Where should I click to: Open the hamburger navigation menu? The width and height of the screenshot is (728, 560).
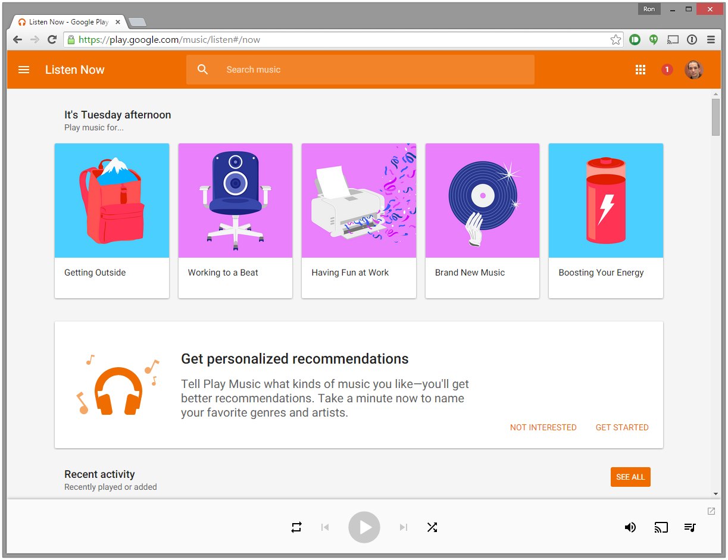point(24,70)
